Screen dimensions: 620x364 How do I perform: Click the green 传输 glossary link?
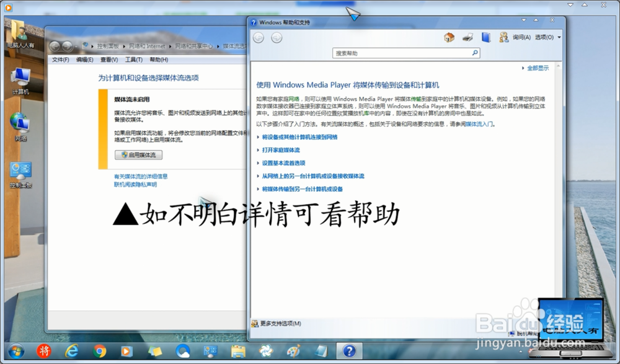[416, 99]
